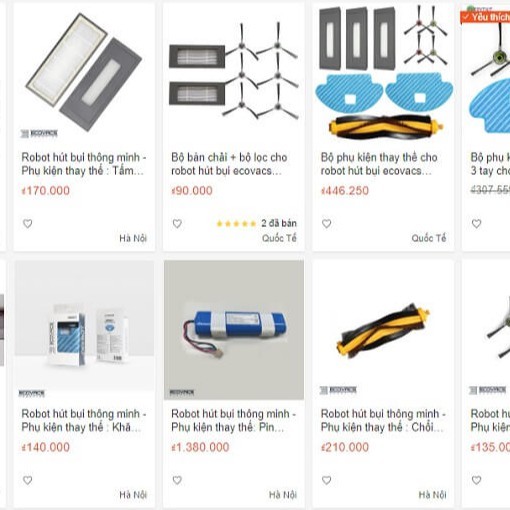Screen dimensions: 510x510
Task: Toggle favorite heart on 210.000 main brush product
Action: pyautogui.click(x=327, y=480)
